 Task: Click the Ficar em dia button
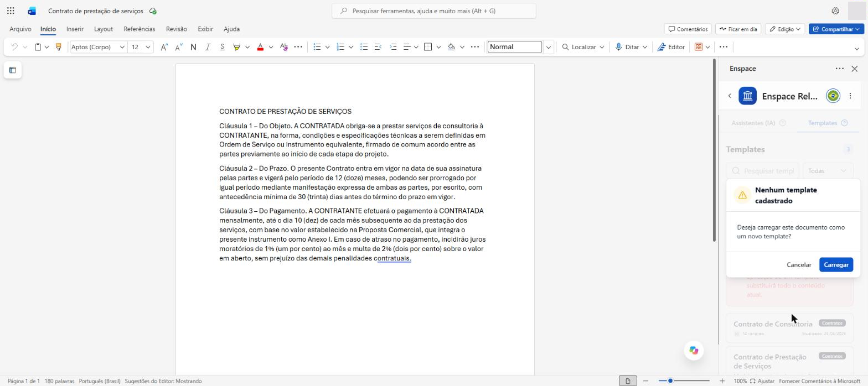point(738,29)
